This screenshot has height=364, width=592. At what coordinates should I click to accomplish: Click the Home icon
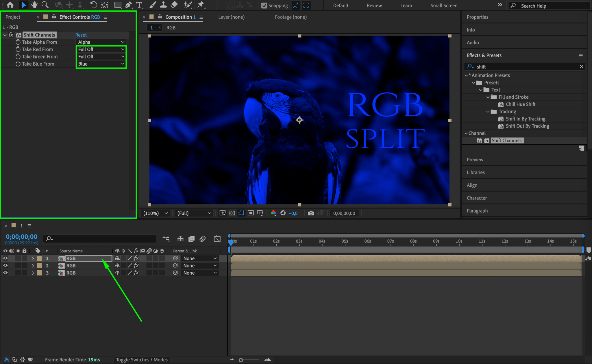click(10, 5)
